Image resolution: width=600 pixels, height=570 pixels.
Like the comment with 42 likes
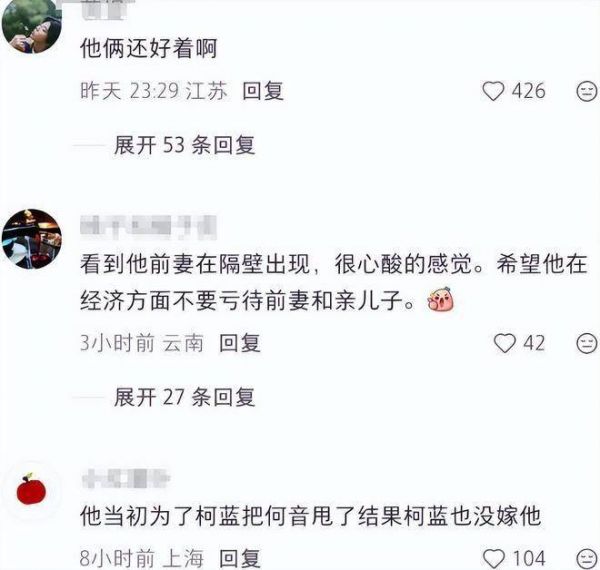coord(504,343)
